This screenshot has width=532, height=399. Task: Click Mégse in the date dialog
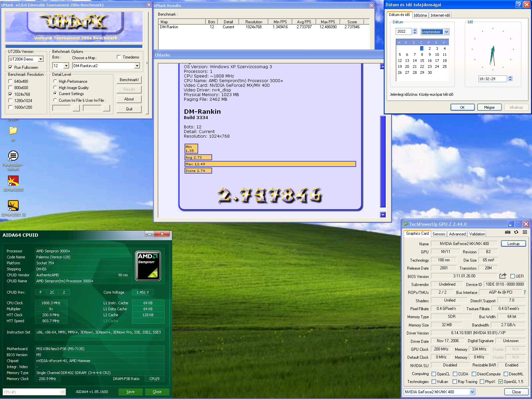click(489, 107)
